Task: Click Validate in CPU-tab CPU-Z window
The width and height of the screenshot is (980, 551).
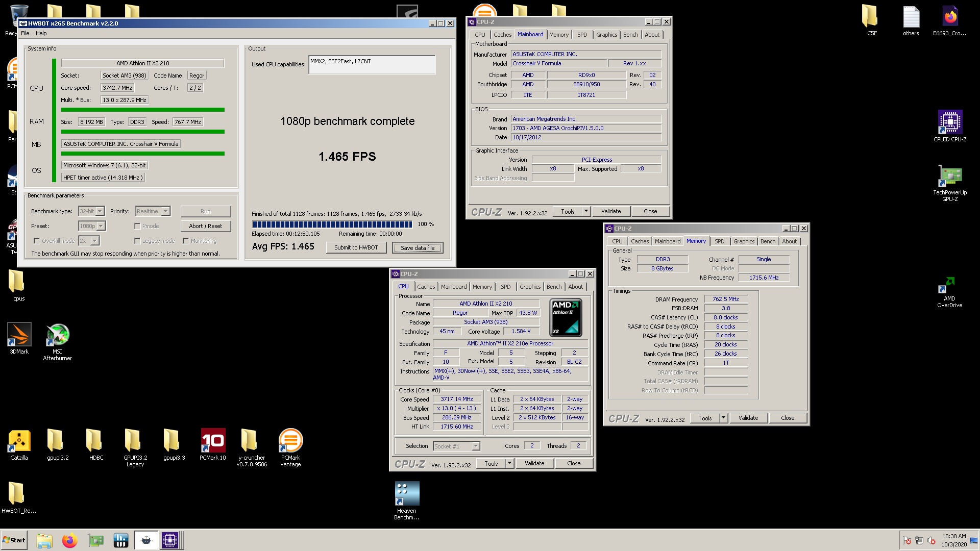Action: [534, 463]
